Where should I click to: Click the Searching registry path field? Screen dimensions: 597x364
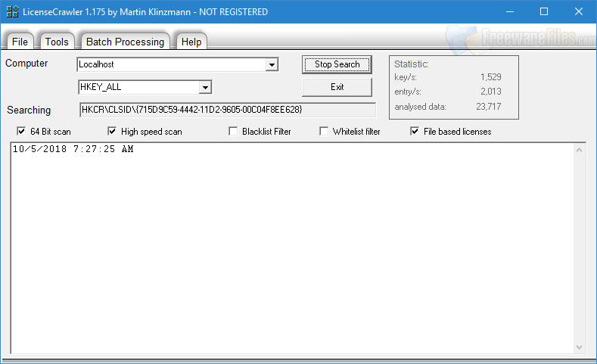point(228,110)
